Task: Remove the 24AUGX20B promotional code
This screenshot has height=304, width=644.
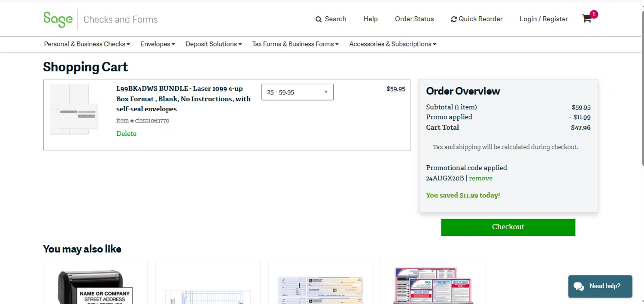Action: (x=480, y=178)
